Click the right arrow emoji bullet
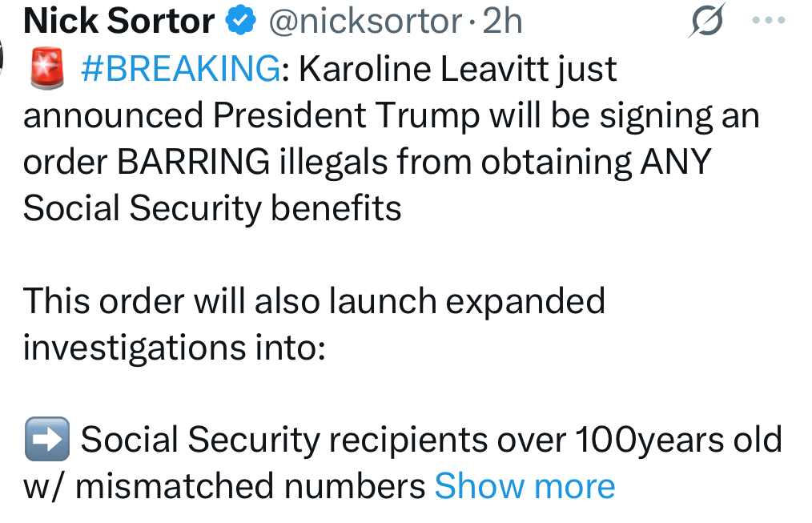Viewport: 812px width, 523px height. point(46,441)
